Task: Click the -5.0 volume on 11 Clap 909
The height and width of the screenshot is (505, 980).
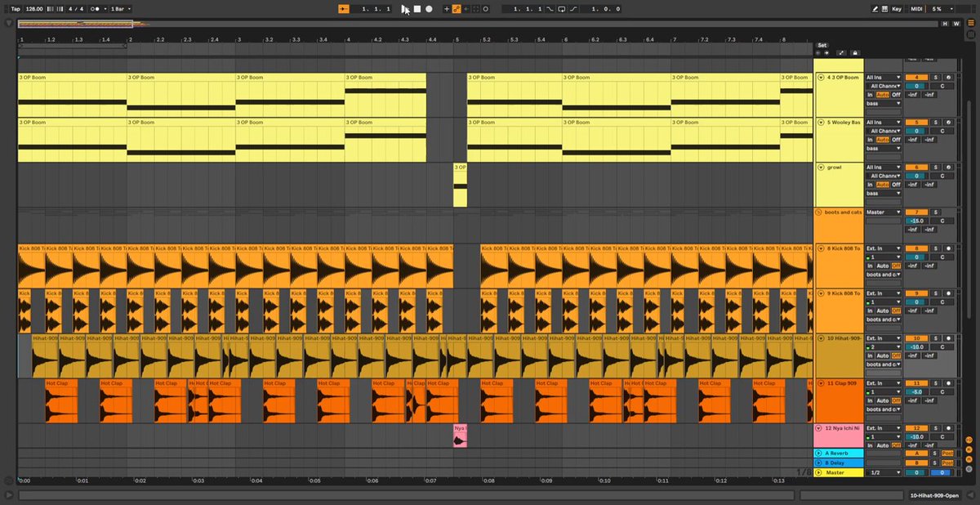Action: coord(916,392)
